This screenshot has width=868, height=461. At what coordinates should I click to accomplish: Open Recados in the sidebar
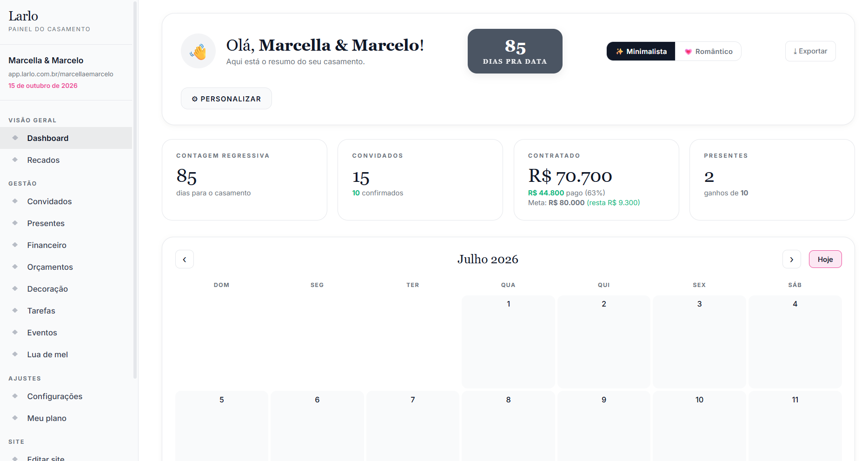[x=66, y=160]
